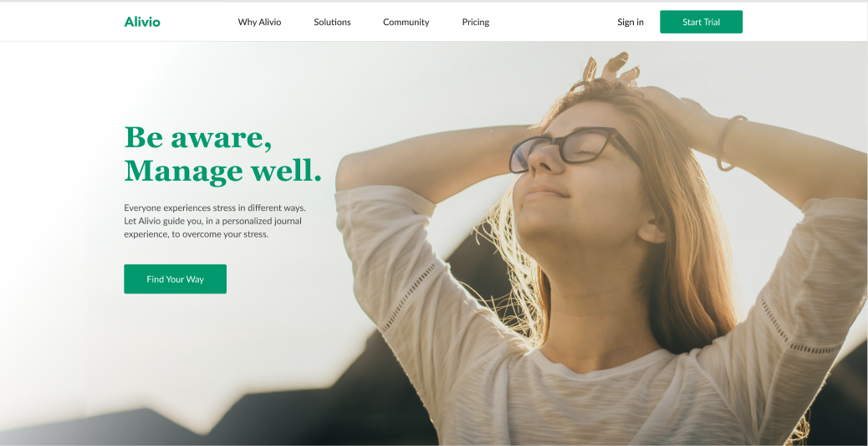The image size is (868, 446).
Task: Click the bracelet on the woman's wrist
Action: tap(728, 142)
